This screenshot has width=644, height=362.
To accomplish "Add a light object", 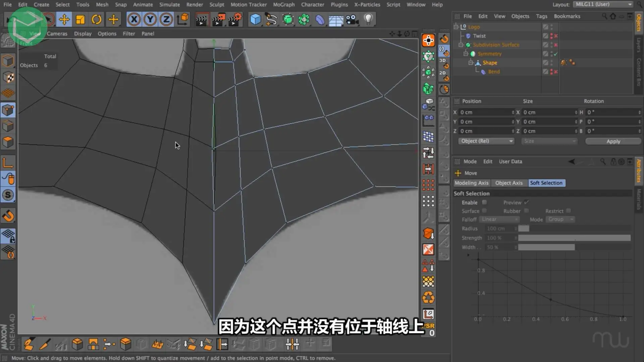I will tap(368, 19).
